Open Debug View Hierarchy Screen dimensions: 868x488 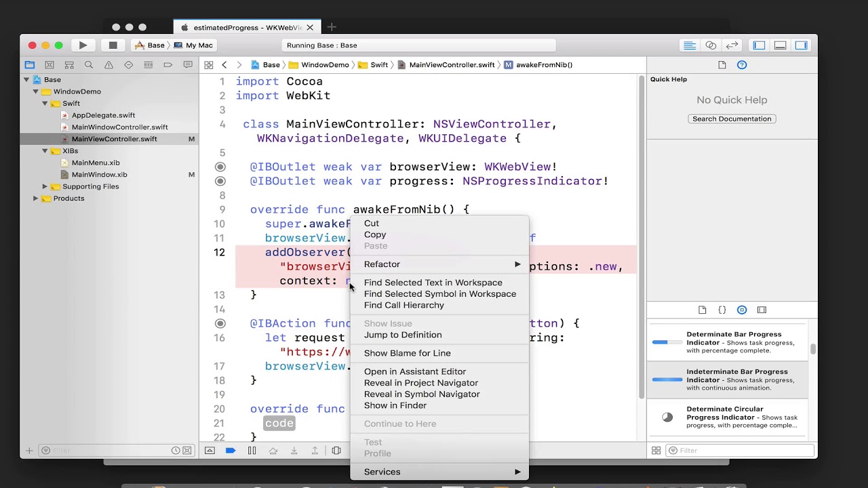tap(336, 451)
